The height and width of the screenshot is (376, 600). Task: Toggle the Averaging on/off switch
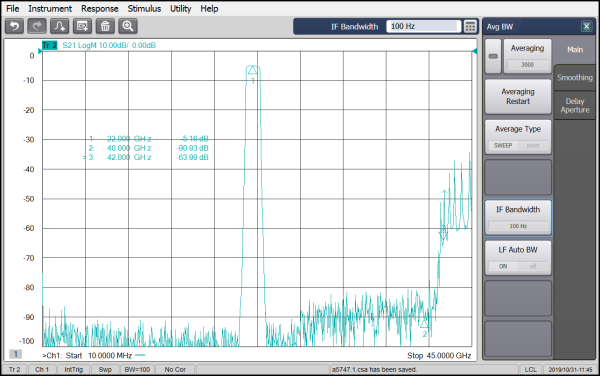click(493, 56)
